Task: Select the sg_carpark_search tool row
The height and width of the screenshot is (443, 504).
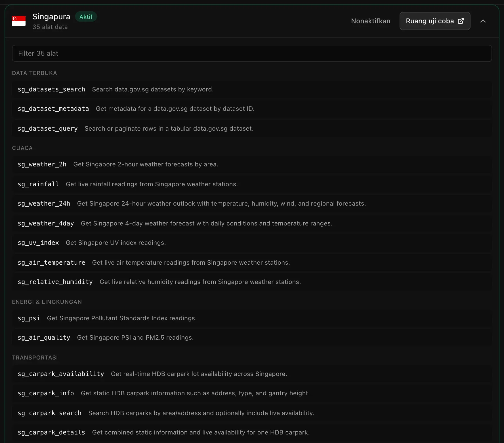Action: [x=252, y=413]
